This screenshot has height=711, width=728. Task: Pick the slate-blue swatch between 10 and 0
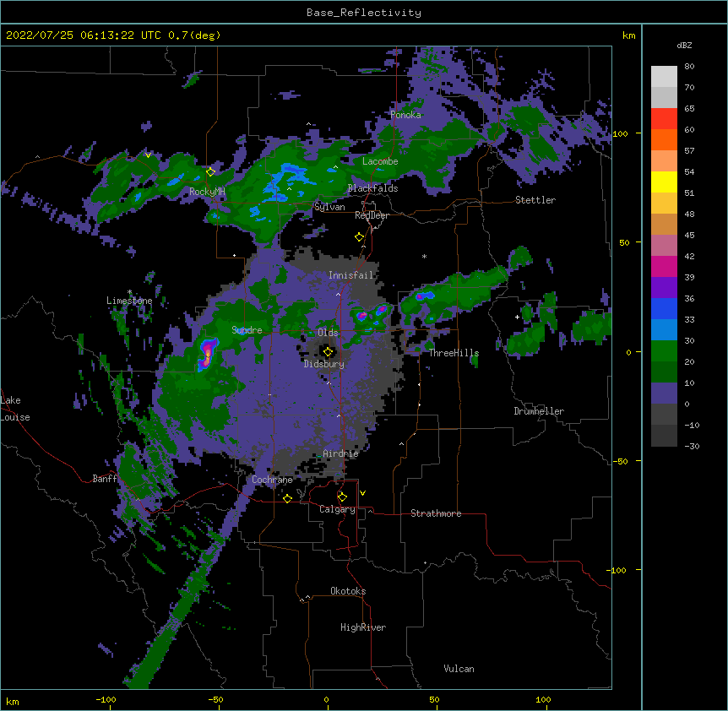click(664, 393)
